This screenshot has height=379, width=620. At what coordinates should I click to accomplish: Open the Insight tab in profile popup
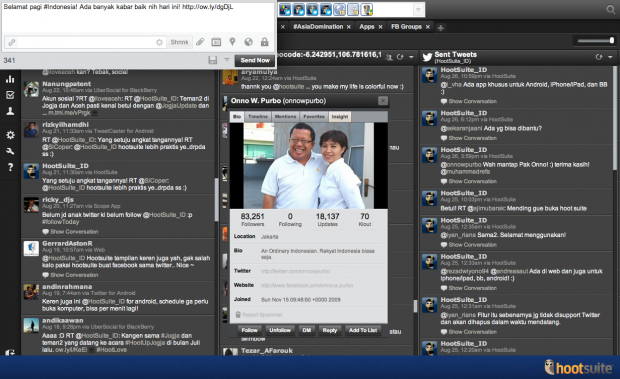340,117
